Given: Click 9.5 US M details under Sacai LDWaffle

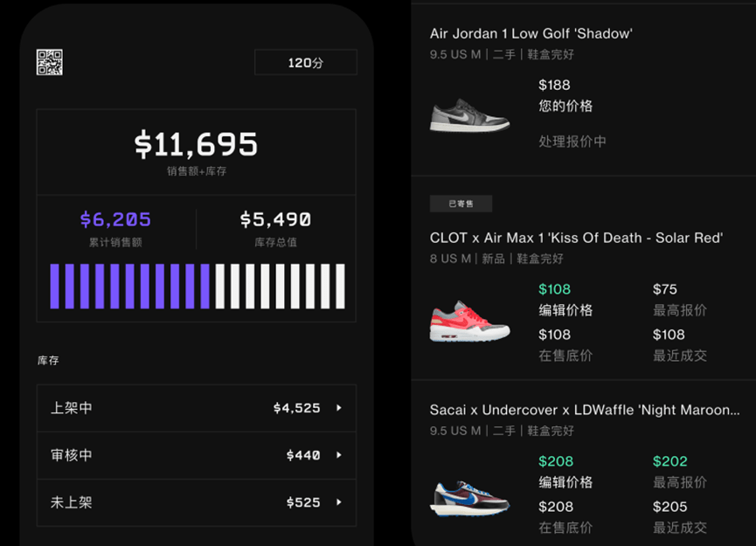Looking at the screenshot, I should click(502, 431).
